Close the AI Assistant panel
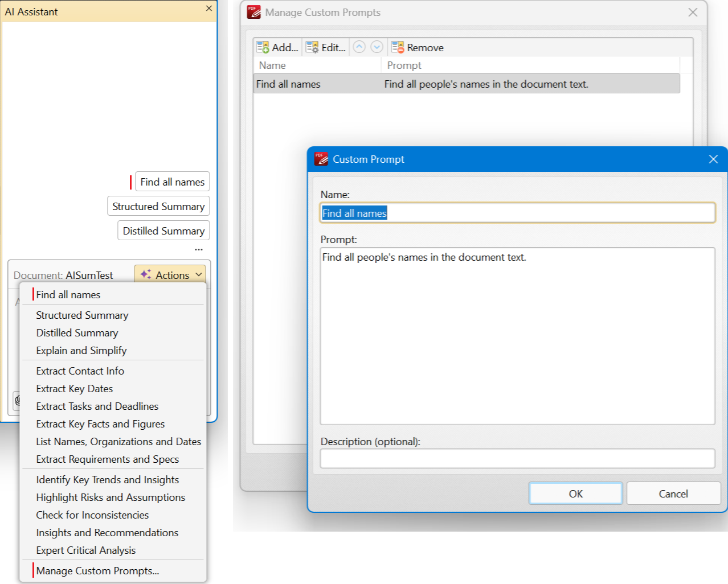 (209, 9)
